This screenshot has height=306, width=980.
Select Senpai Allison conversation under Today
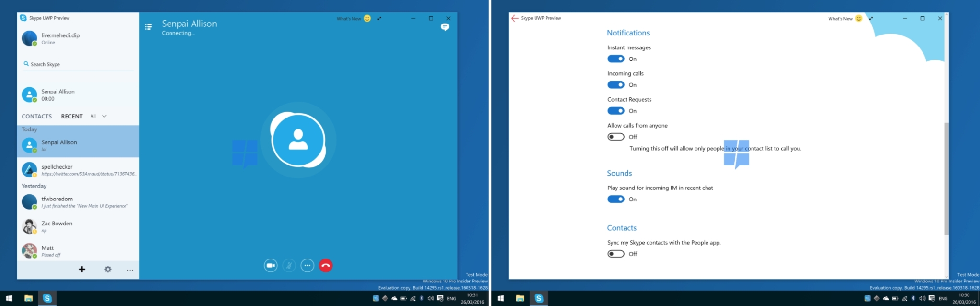click(x=78, y=145)
